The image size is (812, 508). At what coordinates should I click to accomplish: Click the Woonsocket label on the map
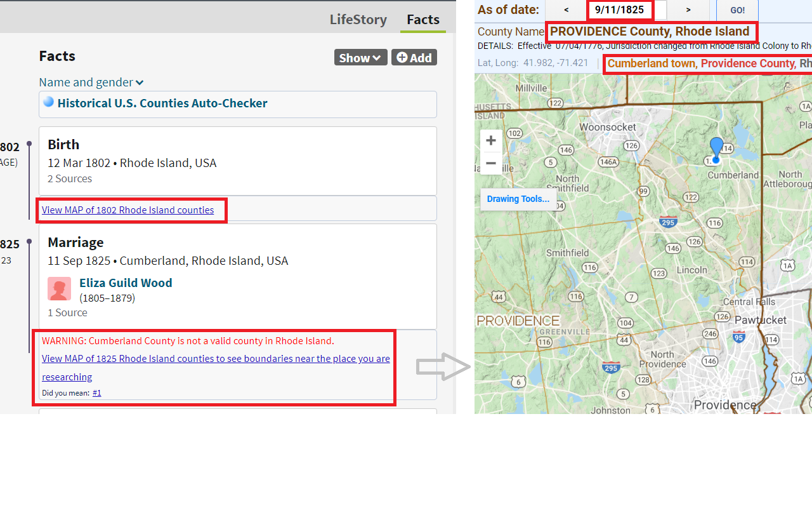pos(608,127)
